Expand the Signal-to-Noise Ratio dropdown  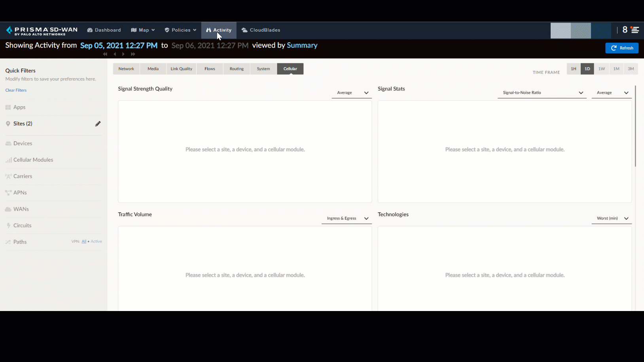click(542, 93)
